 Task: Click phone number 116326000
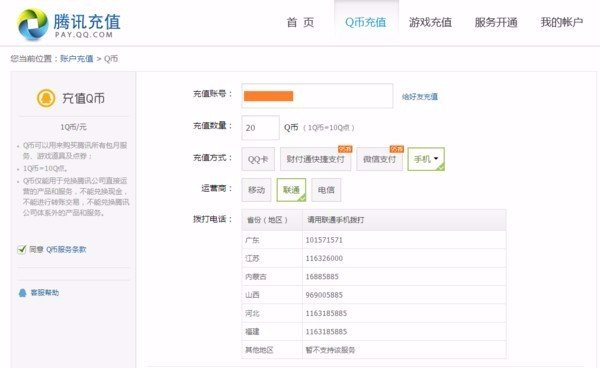coord(324,258)
